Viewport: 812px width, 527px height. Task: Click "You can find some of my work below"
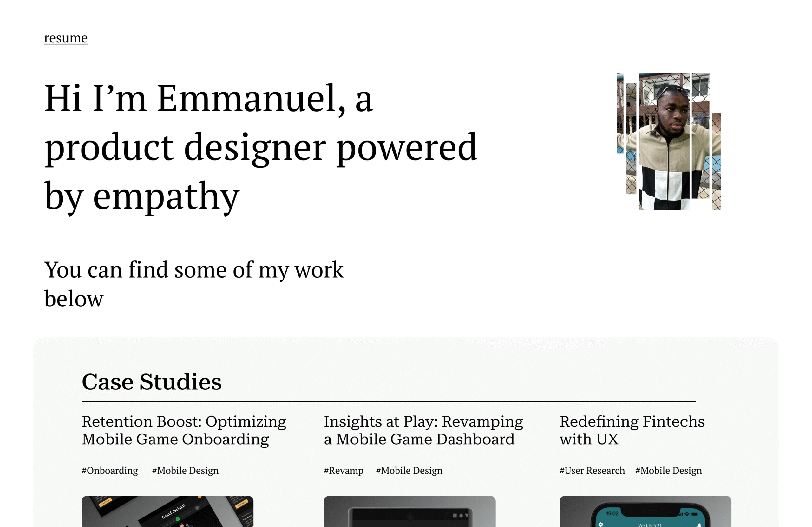(x=193, y=284)
